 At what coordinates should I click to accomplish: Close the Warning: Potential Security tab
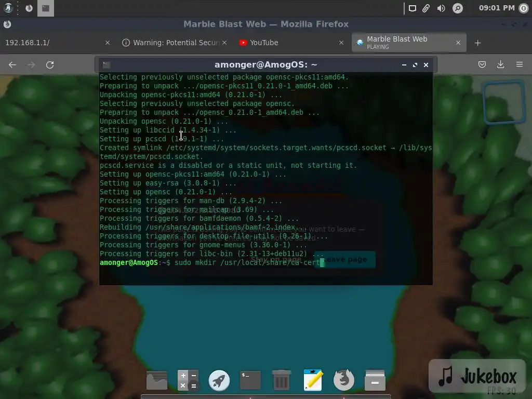pyautogui.click(x=224, y=43)
